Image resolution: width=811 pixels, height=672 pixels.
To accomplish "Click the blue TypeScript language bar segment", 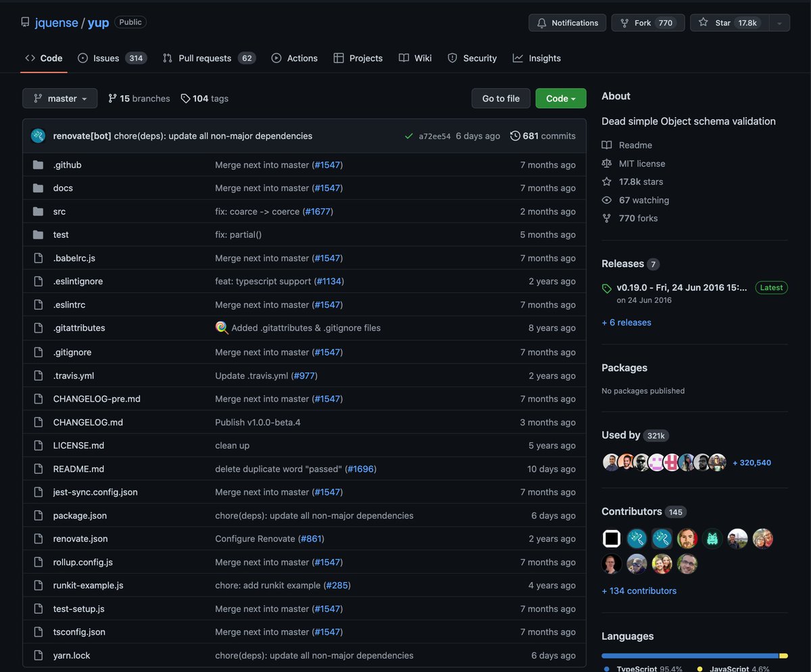I will point(690,656).
